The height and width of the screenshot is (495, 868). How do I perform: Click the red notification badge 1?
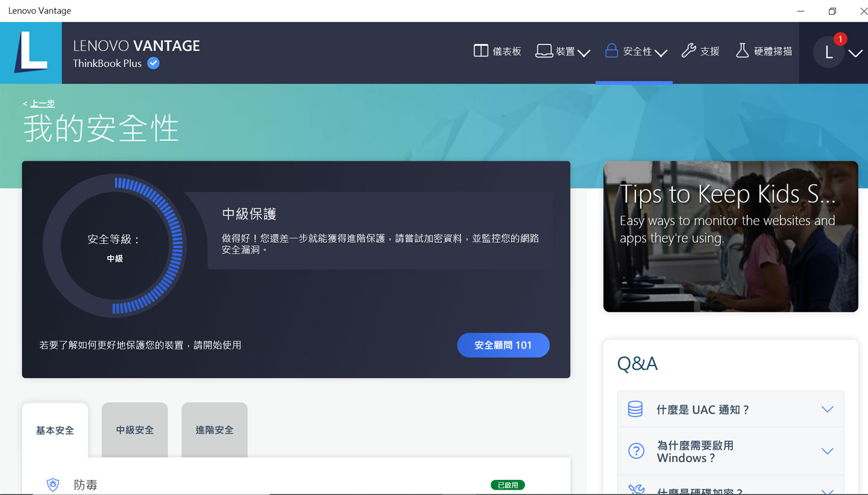[x=840, y=39]
